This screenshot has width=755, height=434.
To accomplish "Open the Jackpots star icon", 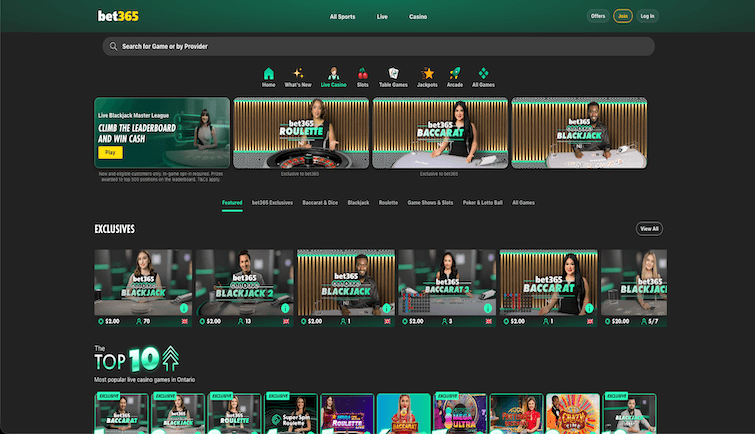I will click(427, 73).
